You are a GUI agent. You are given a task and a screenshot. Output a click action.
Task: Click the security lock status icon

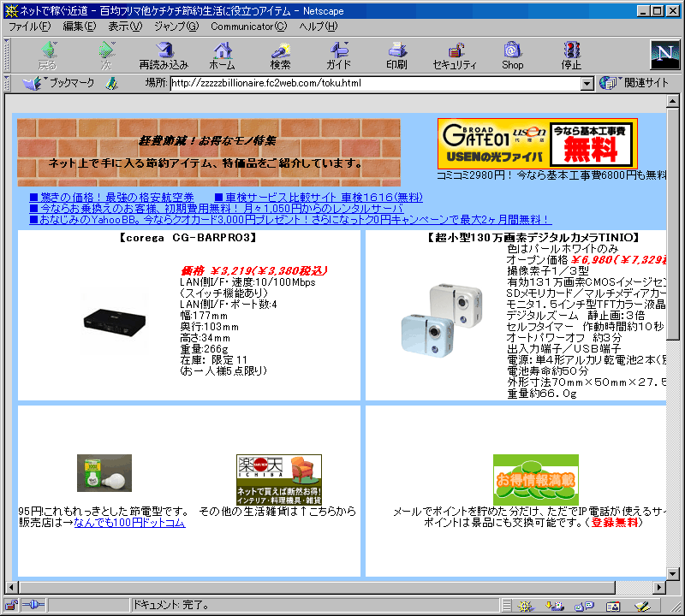pyautogui.click(x=11, y=605)
